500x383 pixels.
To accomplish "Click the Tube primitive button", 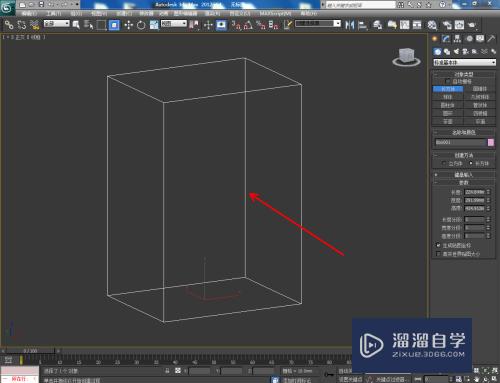I will (480, 105).
